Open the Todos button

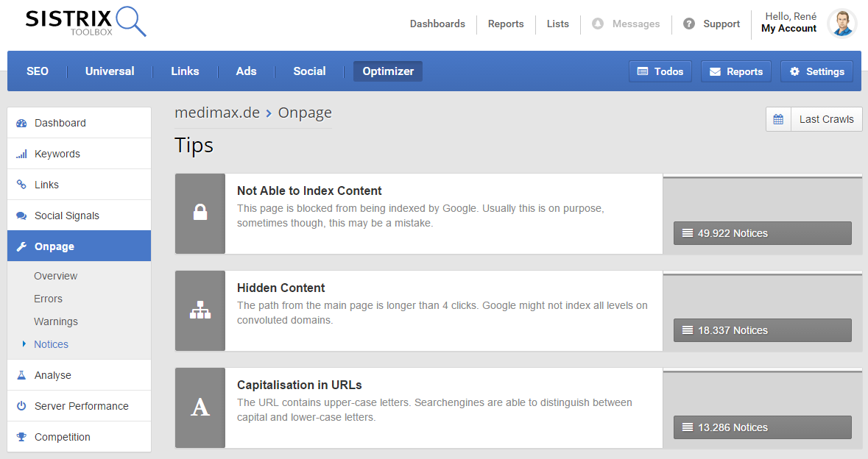[x=660, y=71]
